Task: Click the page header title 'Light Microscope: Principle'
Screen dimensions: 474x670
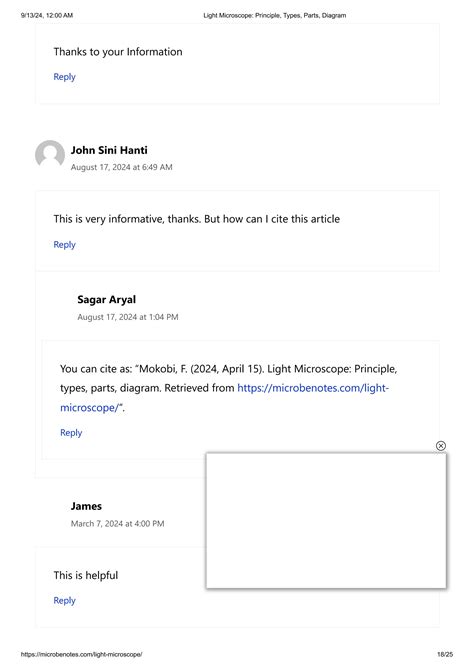Action: [x=275, y=15]
